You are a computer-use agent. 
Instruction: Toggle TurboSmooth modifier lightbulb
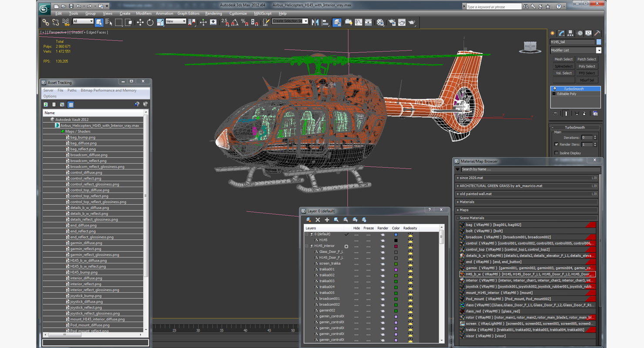pyautogui.click(x=554, y=89)
